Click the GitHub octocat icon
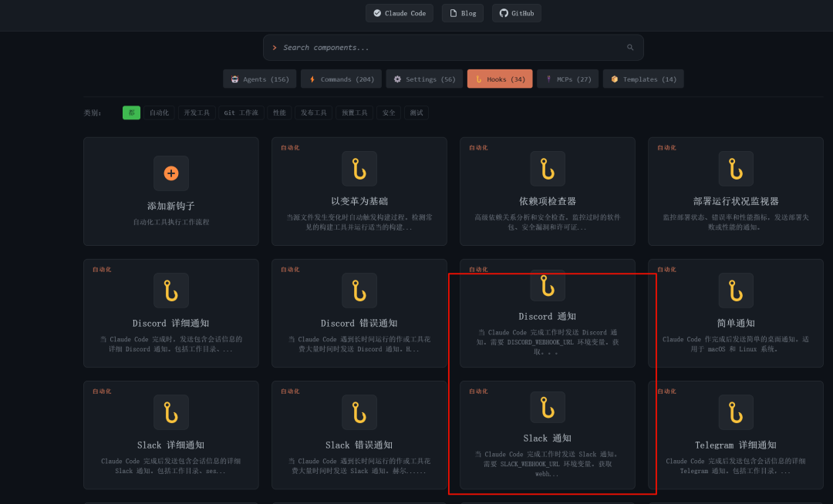 (504, 13)
